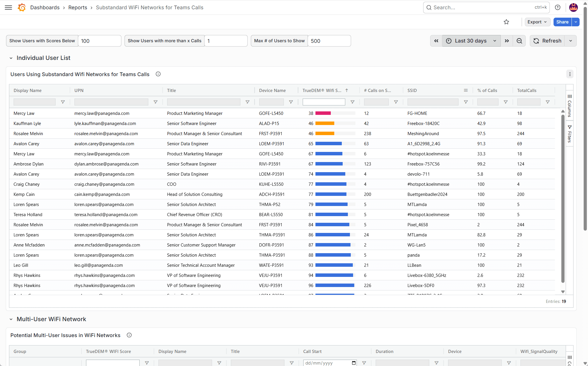Open the help question mark icon
Screen dimensions: 588x366
point(558,8)
